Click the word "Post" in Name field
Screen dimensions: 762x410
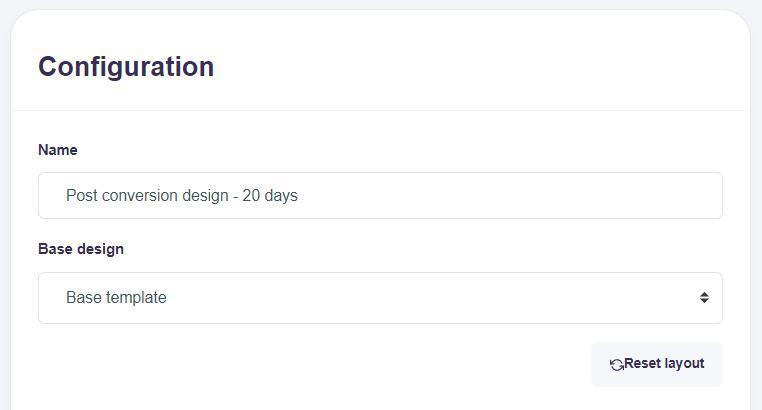[81, 196]
